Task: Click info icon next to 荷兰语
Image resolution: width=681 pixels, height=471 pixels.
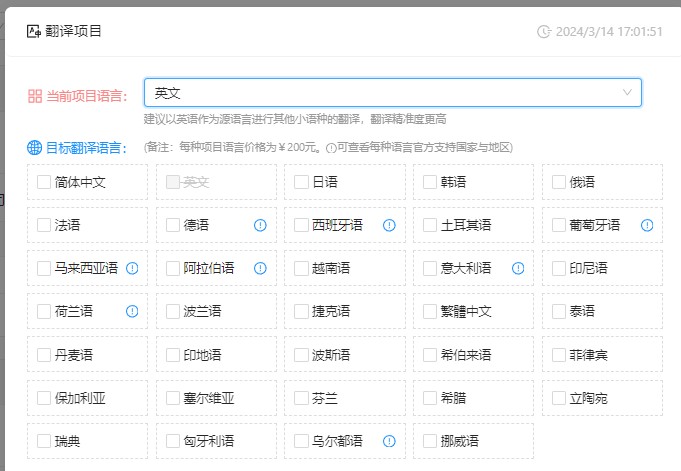Action: (131, 311)
